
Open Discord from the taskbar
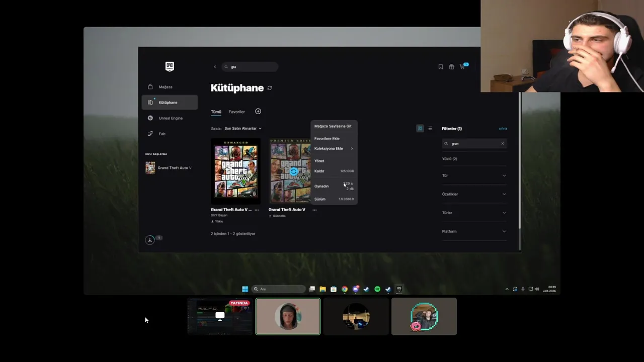tap(356, 289)
